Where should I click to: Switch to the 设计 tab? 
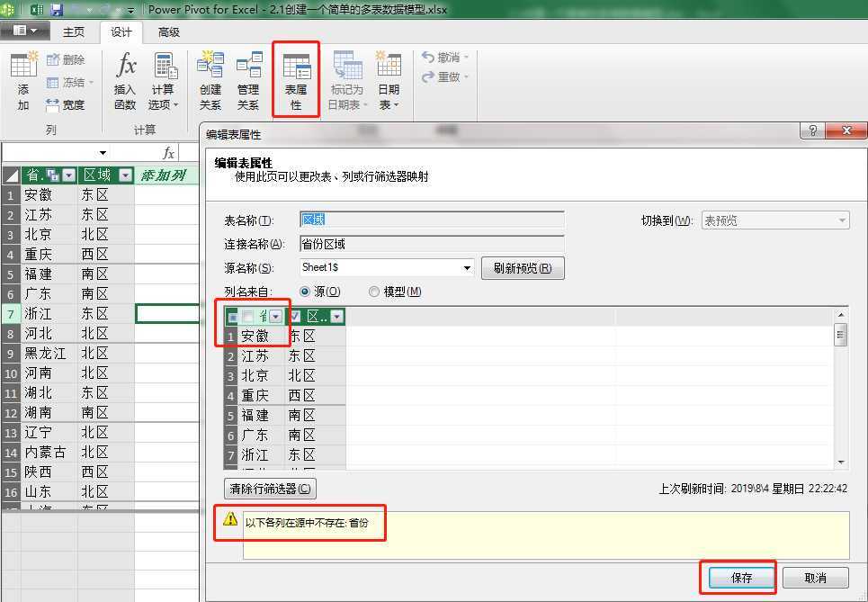[121, 32]
